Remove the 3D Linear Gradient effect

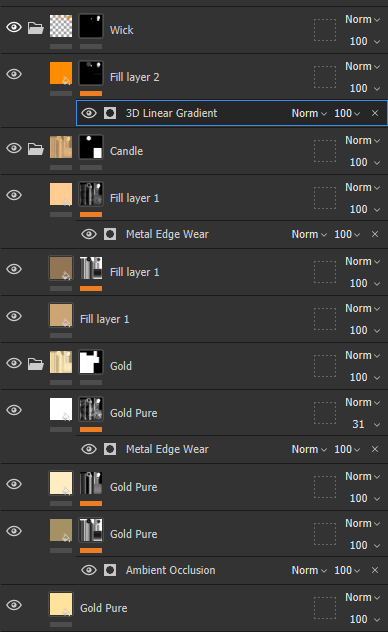375,113
